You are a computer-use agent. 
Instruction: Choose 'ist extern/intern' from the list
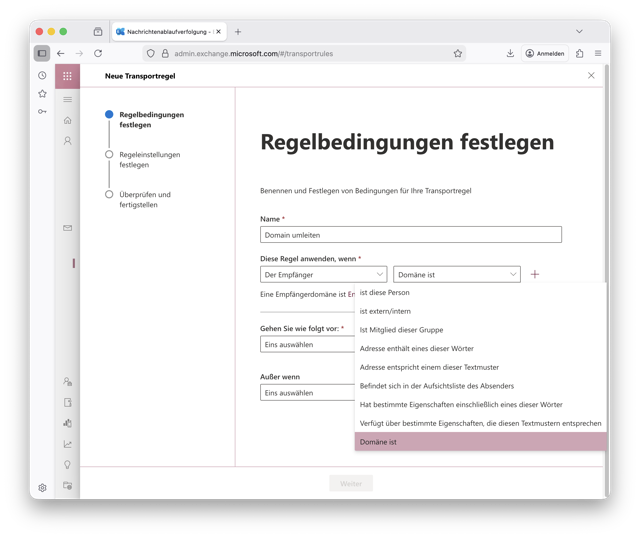385,311
